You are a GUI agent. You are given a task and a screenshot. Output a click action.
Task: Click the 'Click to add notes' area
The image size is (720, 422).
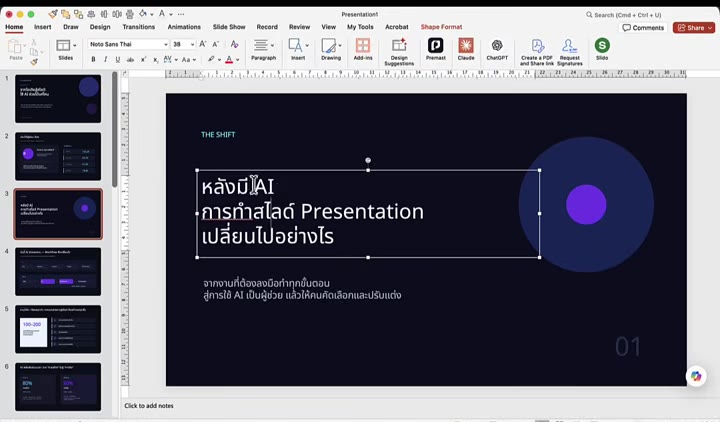tap(149, 405)
